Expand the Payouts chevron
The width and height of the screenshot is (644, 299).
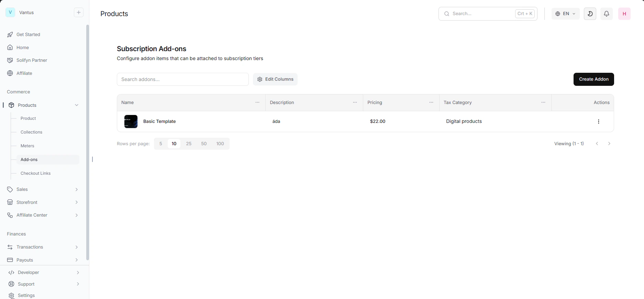(x=77, y=260)
